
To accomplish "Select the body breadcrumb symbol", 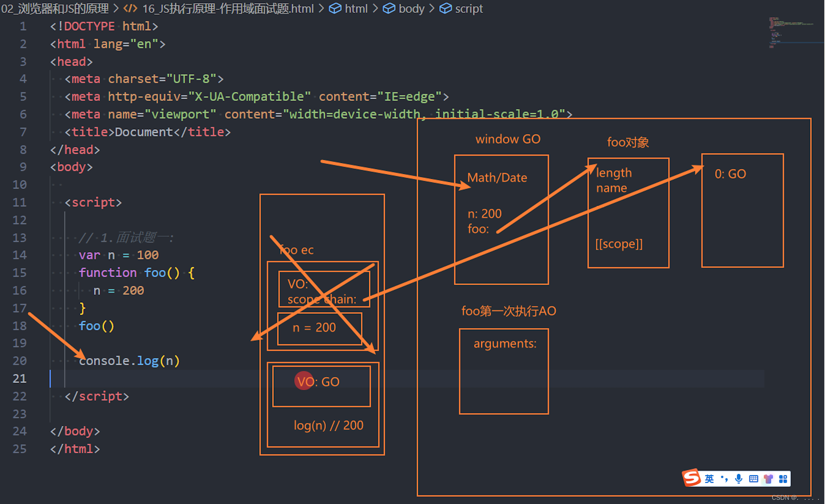I will pyautogui.click(x=403, y=8).
